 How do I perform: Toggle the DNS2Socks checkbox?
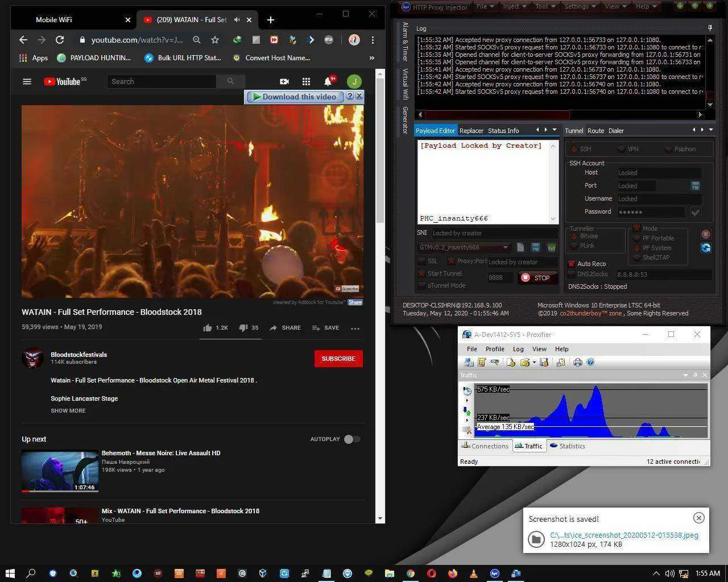(x=572, y=274)
